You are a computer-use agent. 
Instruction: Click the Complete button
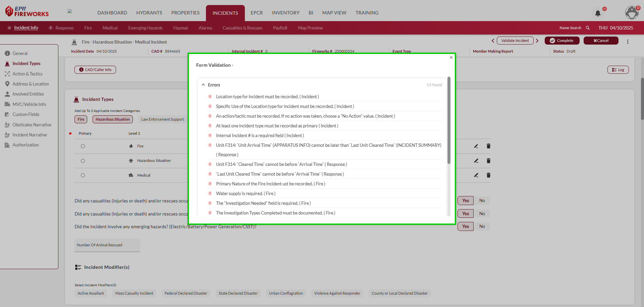click(562, 41)
